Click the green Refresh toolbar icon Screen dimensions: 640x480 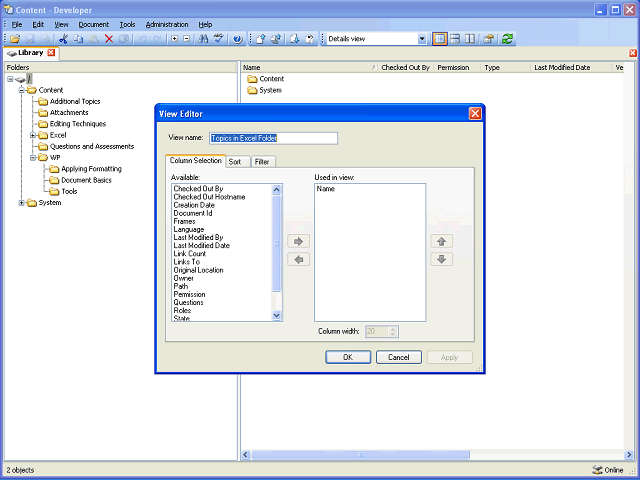pyautogui.click(x=507, y=39)
